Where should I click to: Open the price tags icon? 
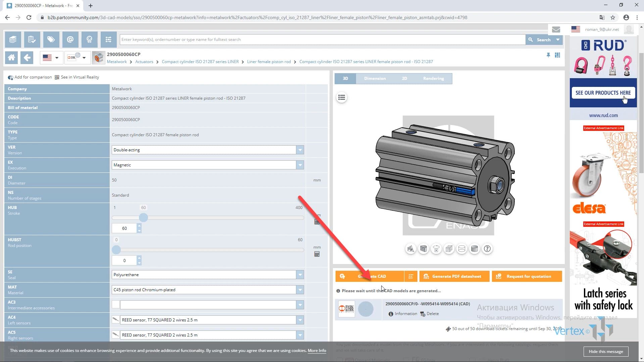pyautogui.click(x=51, y=40)
